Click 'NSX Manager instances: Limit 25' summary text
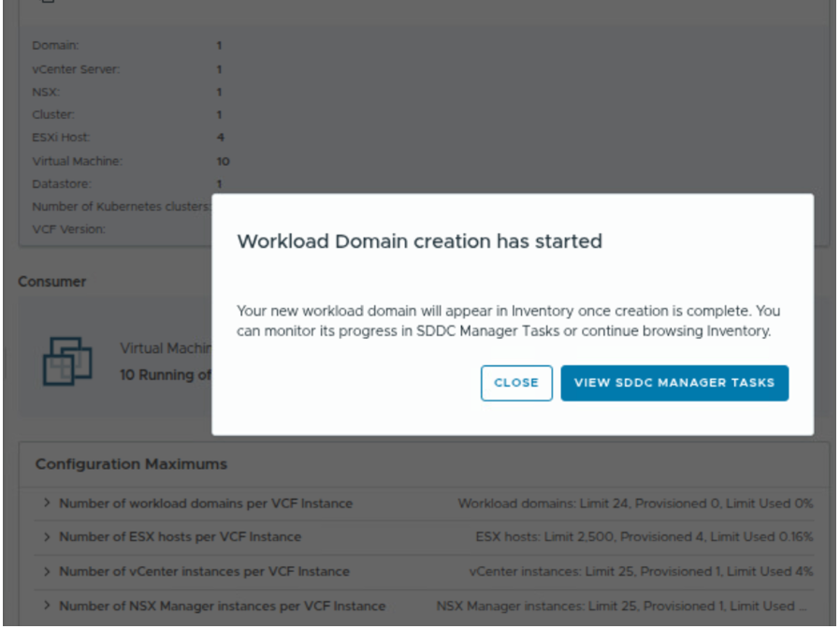Image resolution: width=840 pixels, height=629 pixels. point(621,606)
